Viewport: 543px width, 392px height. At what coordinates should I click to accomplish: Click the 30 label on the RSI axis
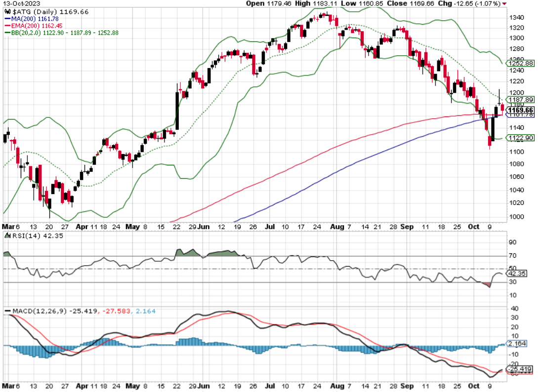pyautogui.click(x=512, y=282)
